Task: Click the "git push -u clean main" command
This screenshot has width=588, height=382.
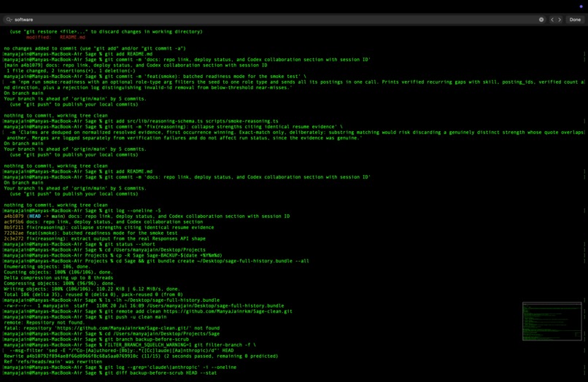Action: 85,317
